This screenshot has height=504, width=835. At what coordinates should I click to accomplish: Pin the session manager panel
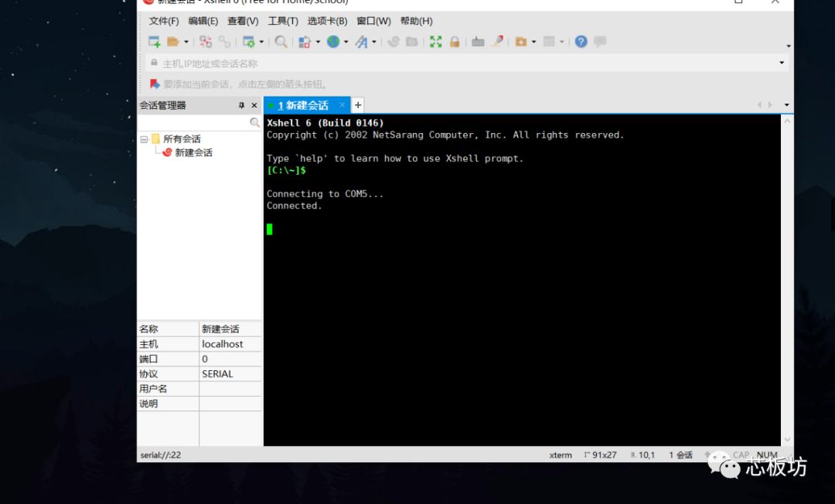coord(241,105)
